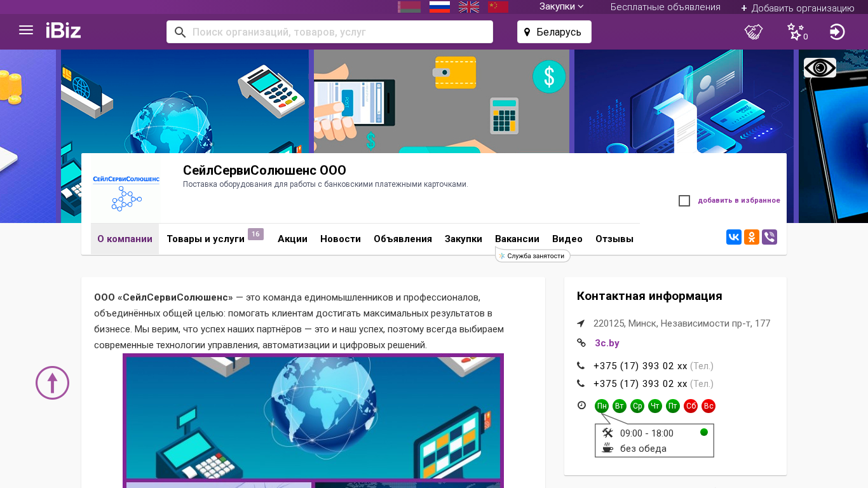Click the СейлСервиСолюшенс ООО company title
The image size is (868, 488).
(264, 170)
